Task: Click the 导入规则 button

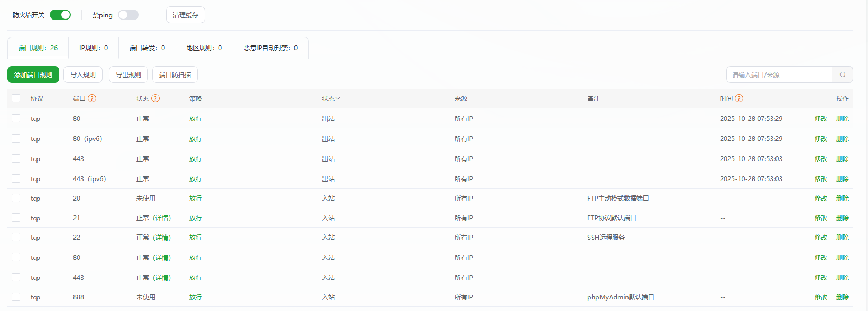Action: 83,74
